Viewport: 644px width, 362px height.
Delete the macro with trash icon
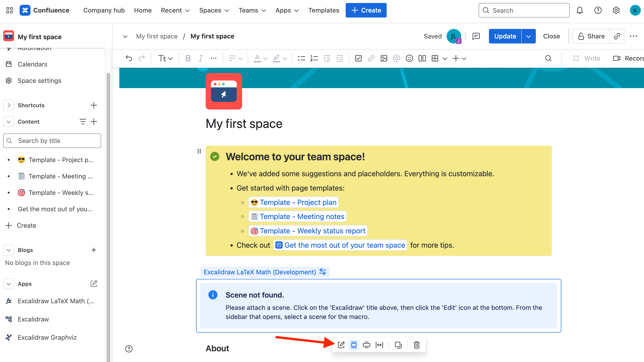point(417,345)
